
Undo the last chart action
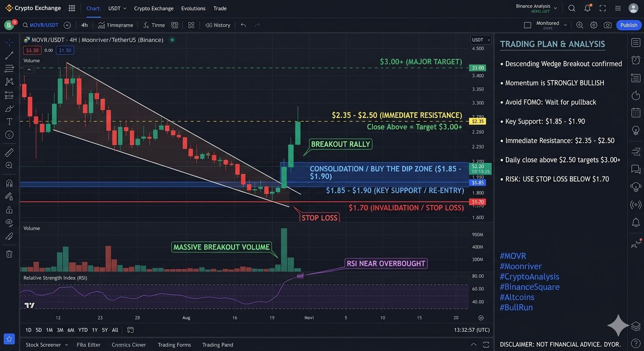pyautogui.click(x=243, y=25)
